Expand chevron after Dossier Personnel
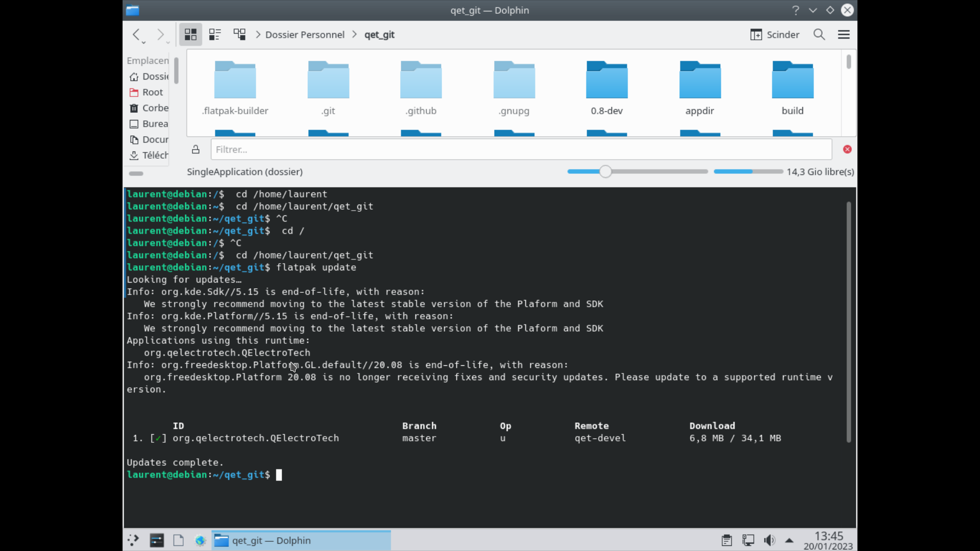 (354, 35)
